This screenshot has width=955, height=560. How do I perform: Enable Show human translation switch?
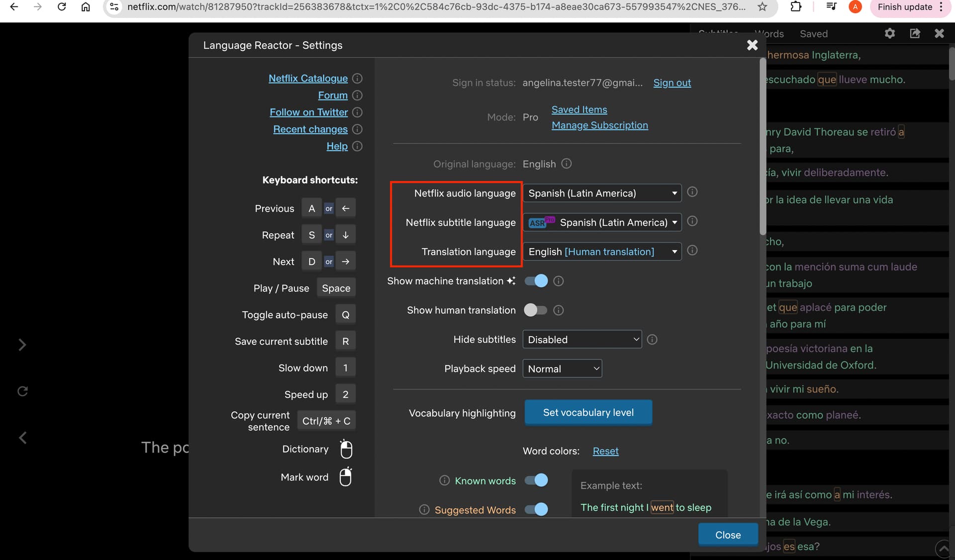(x=536, y=310)
